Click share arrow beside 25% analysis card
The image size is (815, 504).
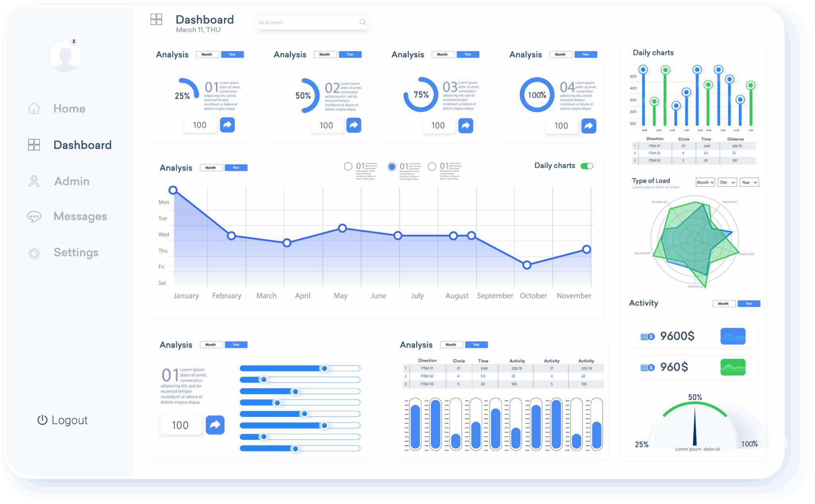pos(227,125)
